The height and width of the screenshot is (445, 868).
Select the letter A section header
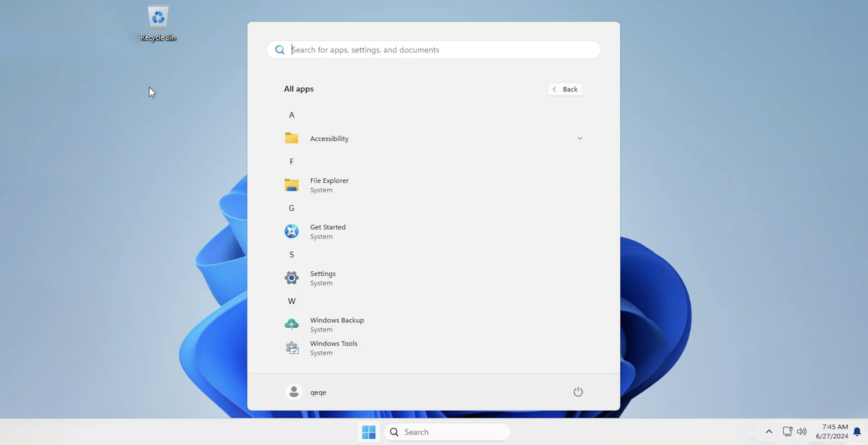tap(291, 115)
